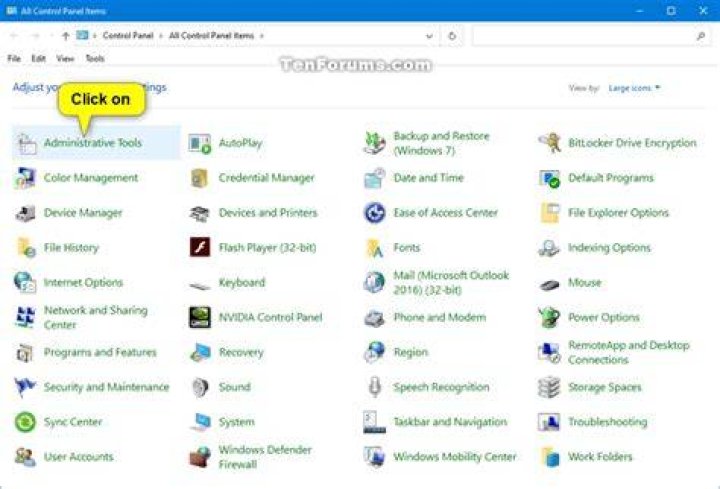720x489 pixels.
Task: Click the Forward navigation arrow
Action: tap(36, 36)
